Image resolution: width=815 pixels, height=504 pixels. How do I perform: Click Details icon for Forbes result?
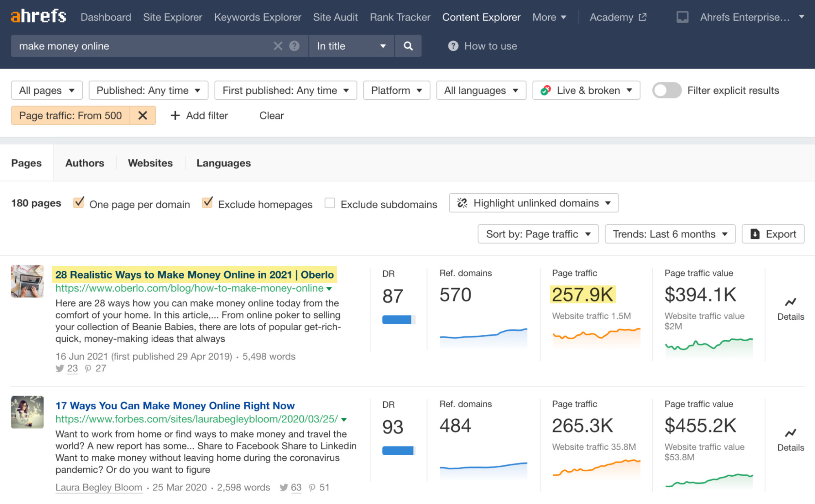(x=790, y=433)
